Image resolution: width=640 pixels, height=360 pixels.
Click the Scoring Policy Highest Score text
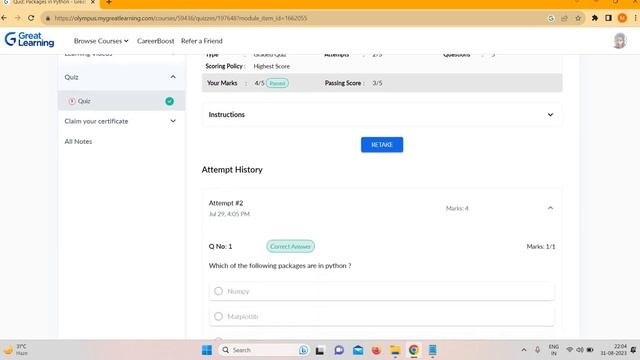point(247,66)
